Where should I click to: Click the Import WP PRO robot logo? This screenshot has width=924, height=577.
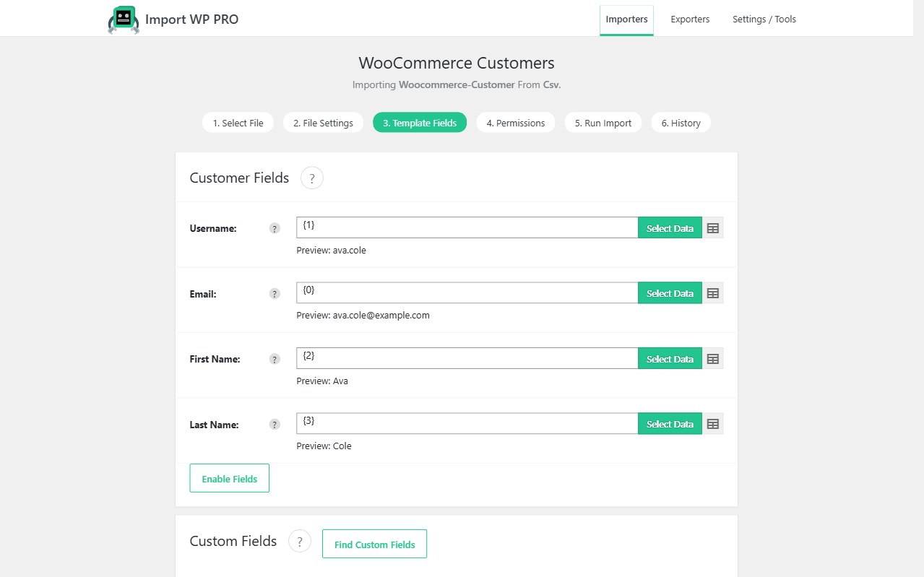[123, 19]
